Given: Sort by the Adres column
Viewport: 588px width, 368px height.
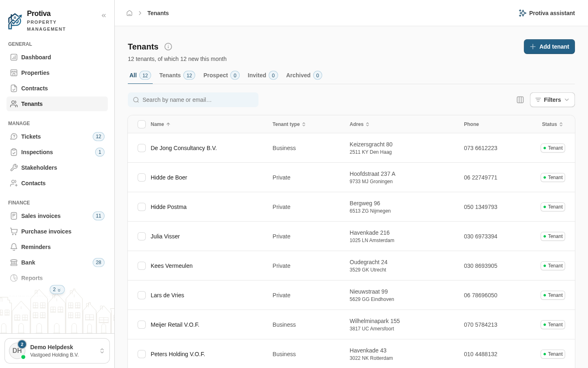Looking at the screenshot, I should [x=359, y=124].
